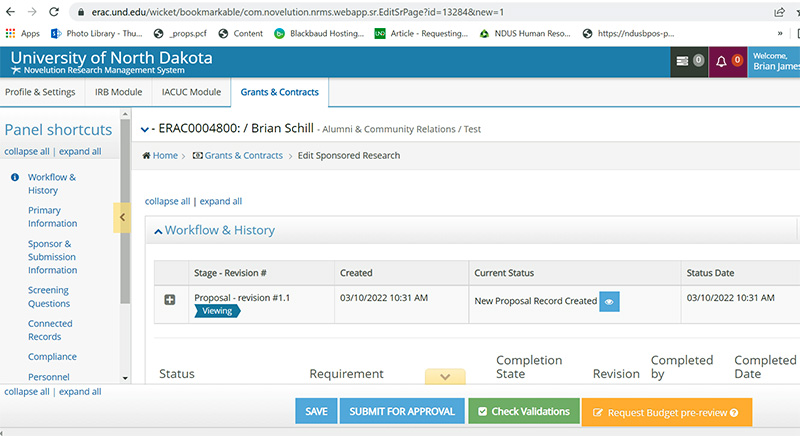Toggle the eye icon beside New Proposal Record Created
Viewport: 800px width, 436px height.
pos(609,301)
